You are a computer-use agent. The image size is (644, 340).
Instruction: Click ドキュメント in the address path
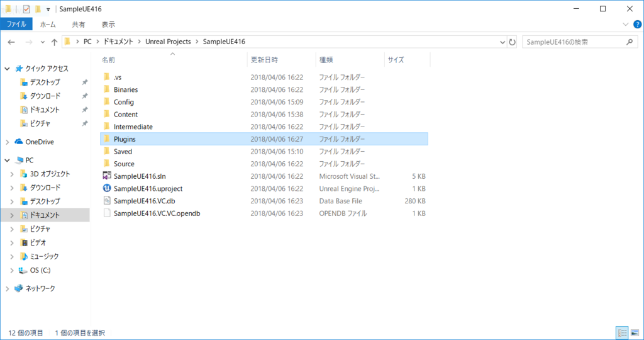118,42
